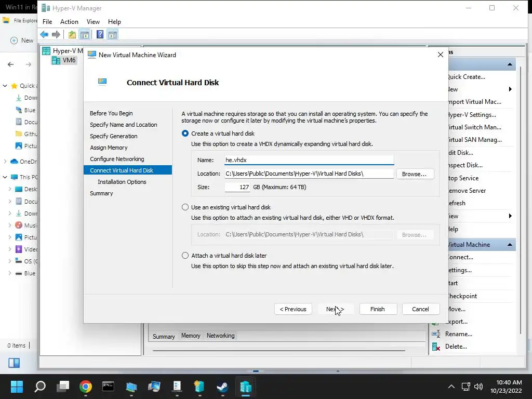The image size is (532, 399).
Task: Click Browse for new disk location
Action: tap(414, 174)
